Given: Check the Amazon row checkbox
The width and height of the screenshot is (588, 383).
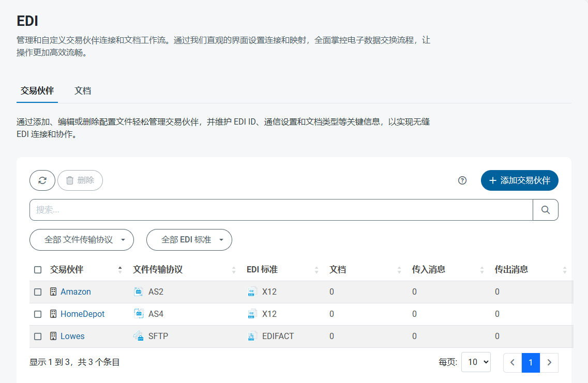Looking at the screenshot, I should [38, 292].
